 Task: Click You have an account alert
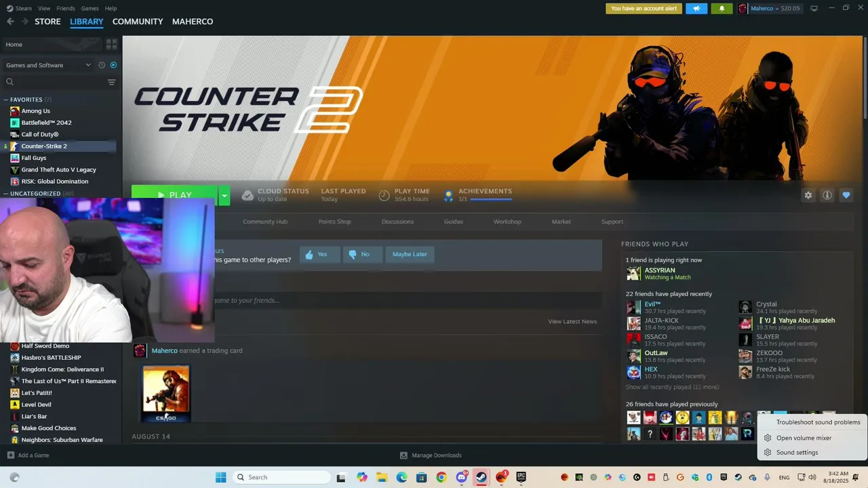click(x=644, y=8)
